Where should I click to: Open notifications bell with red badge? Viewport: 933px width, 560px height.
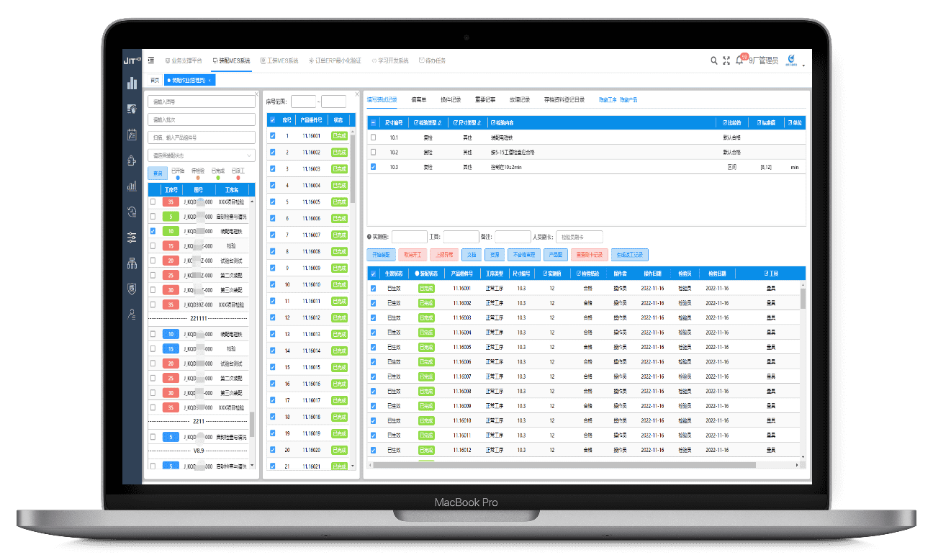[x=739, y=61]
